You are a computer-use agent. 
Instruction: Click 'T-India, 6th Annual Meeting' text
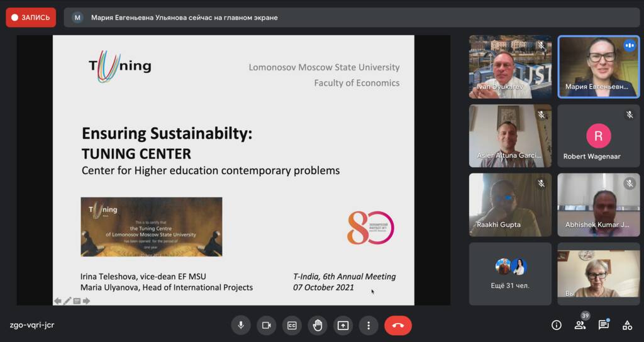pos(344,277)
